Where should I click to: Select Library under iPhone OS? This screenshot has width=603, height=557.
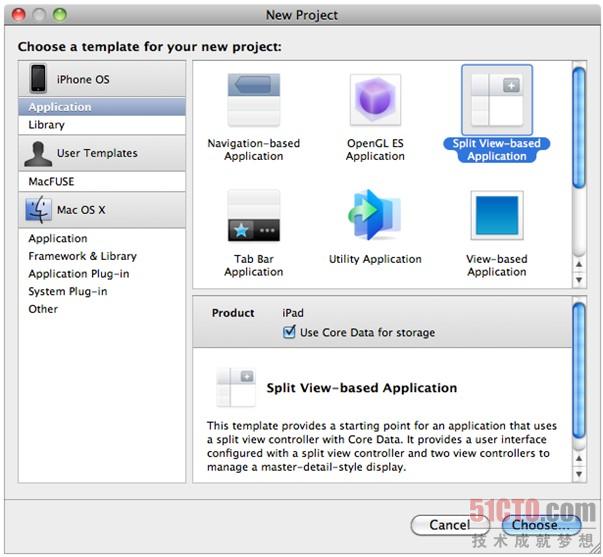click(x=102, y=125)
